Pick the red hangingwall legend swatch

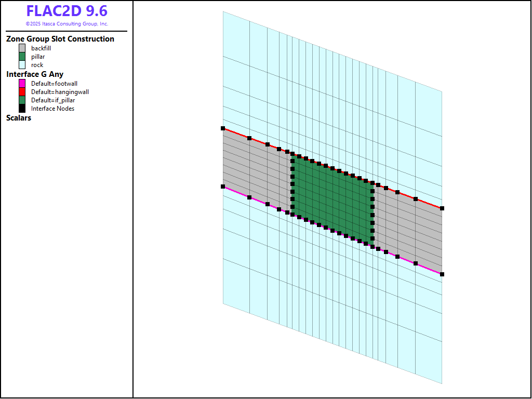(x=22, y=92)
